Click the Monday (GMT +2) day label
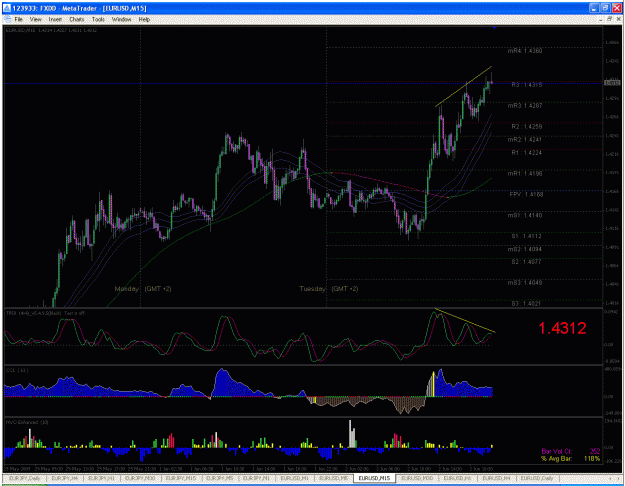This screenshot has width=625, height=486. pyautogui.click(x=143, y=289)
